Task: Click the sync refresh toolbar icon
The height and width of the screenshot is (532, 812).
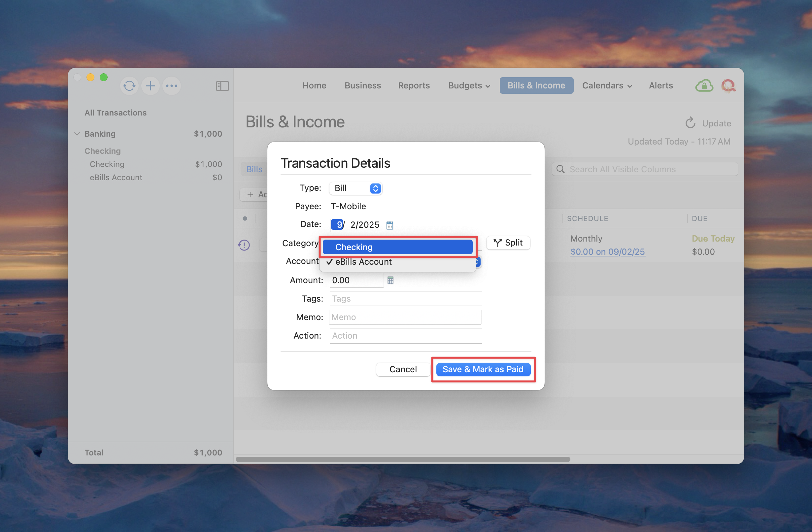Action: [129, 85]
